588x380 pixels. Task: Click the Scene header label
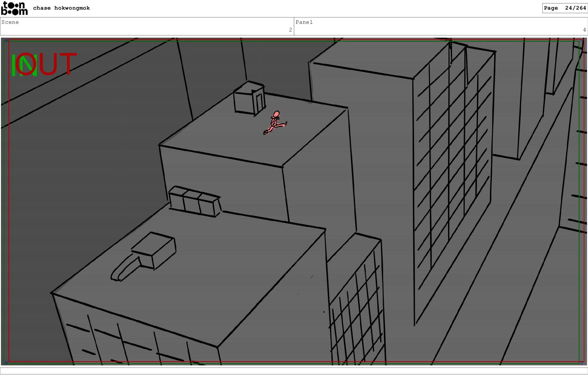tap(10, 22)
